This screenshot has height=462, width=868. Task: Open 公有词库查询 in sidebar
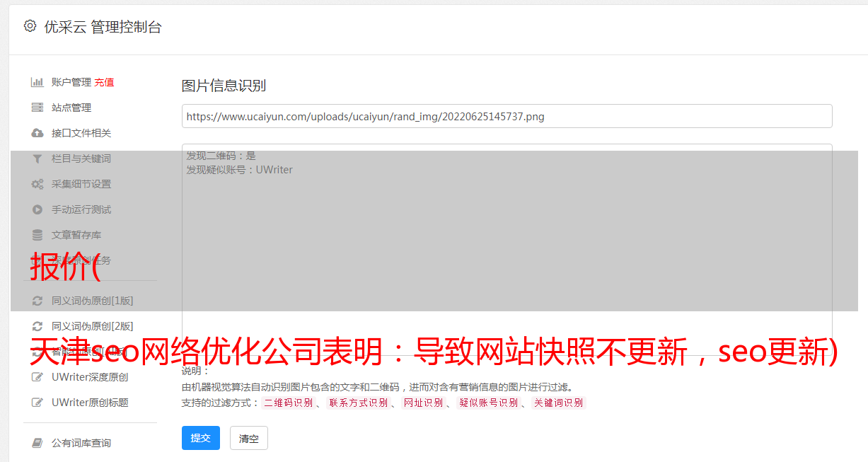[81, 443]
